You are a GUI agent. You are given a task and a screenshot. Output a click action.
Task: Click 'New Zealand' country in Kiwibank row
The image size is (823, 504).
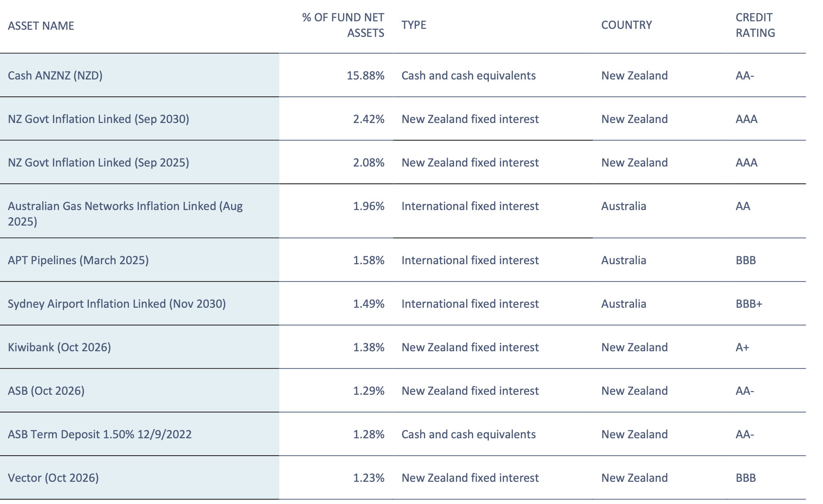[x=635, y=347]
